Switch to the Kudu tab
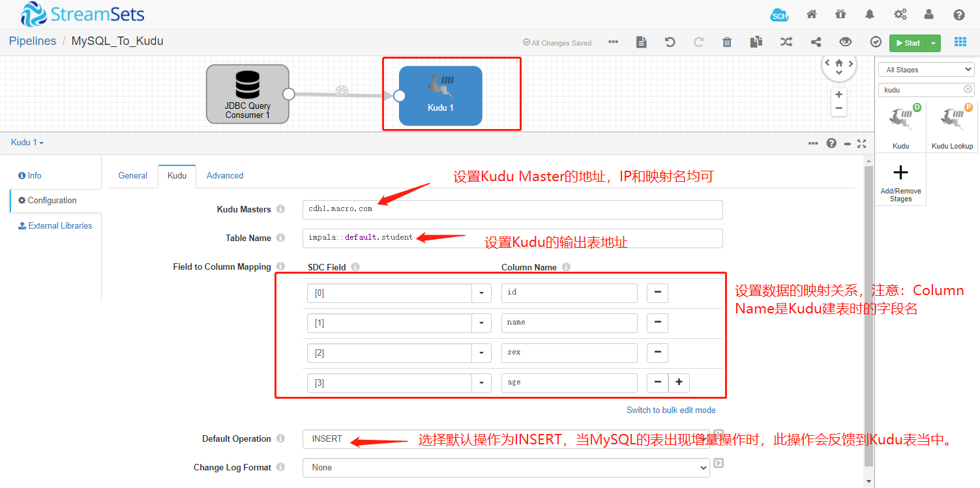Image resolution: width=980 pixels, height=488 pixels. pos(177,176)
